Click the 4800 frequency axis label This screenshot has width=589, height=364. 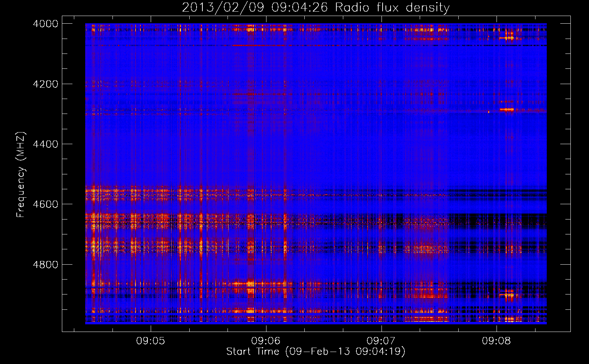pyautogui.click(x=46, y=265)
